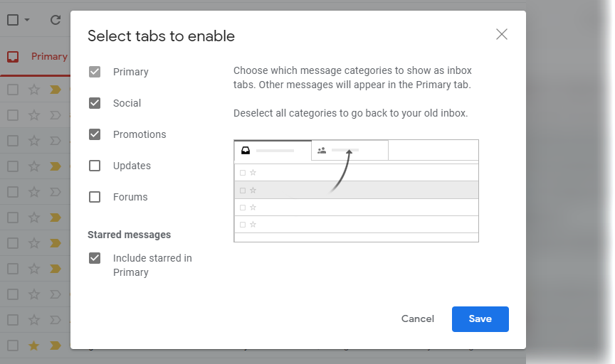Uncheck the Promotions tab checkbox
615x364 pixels.
pos(95,134)
